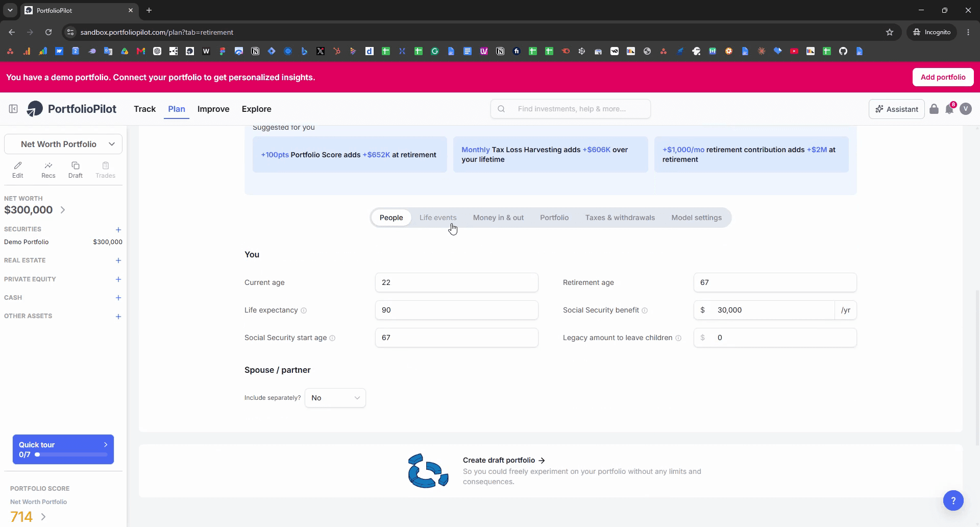This screenshot has height=527, width=980.
Task: Add Private Equity asset plus
Action: tap(118, 279)
